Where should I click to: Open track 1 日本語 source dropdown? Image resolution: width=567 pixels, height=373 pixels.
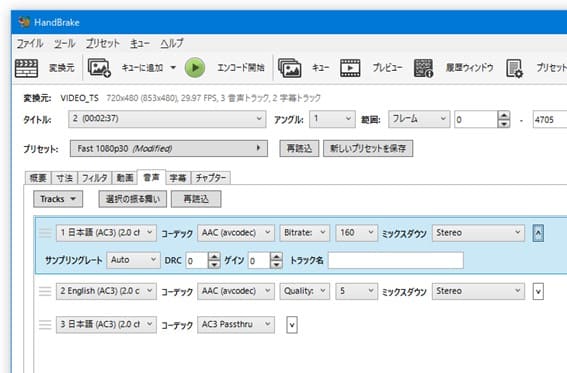tap(106, 233)
